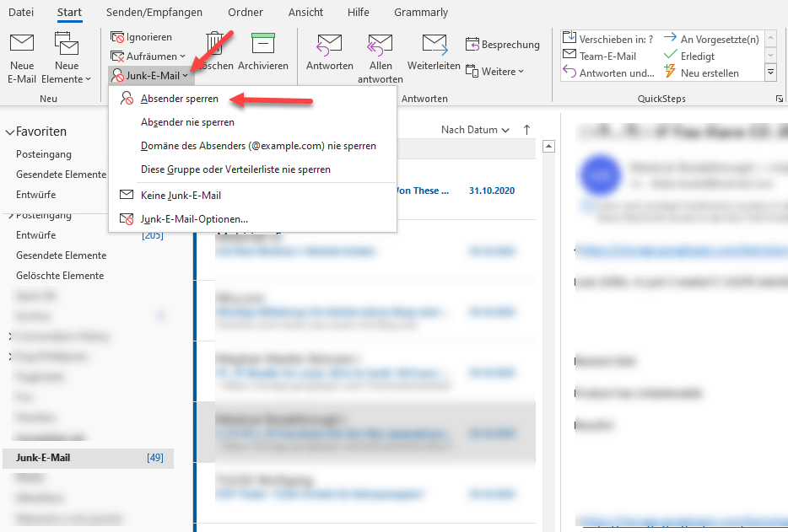Open the Datei tab
Viewport: 788px width, 532px height.
coord(21,12)
